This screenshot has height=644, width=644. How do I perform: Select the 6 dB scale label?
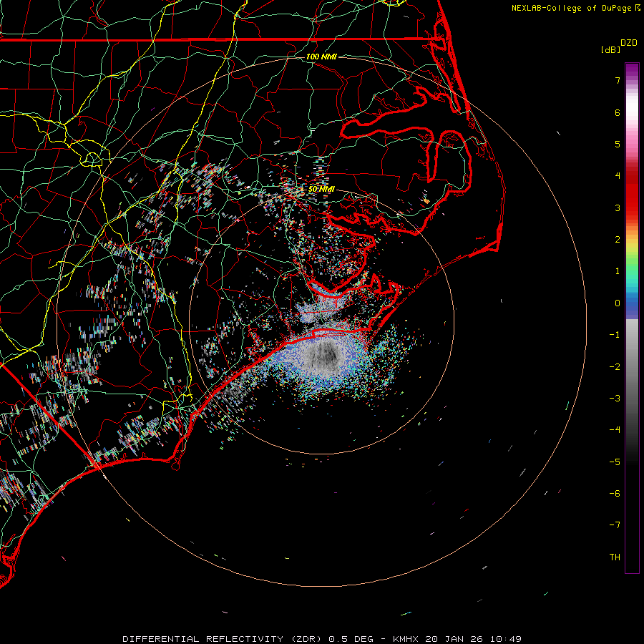point(618,112)
